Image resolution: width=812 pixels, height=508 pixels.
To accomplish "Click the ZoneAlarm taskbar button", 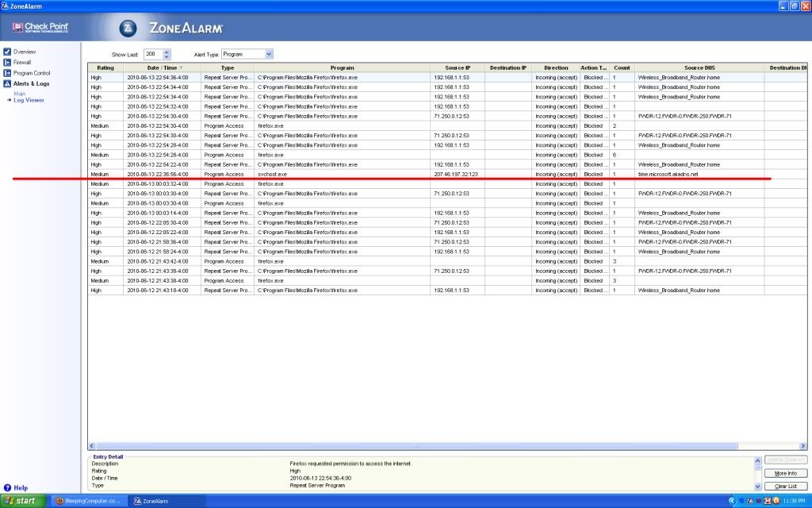I will 167,501.
